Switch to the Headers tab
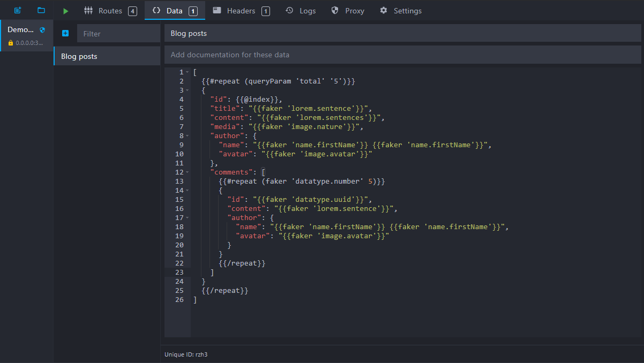This screenshot has height=363, width=644. pyautogui.click(x=241, y=11)
